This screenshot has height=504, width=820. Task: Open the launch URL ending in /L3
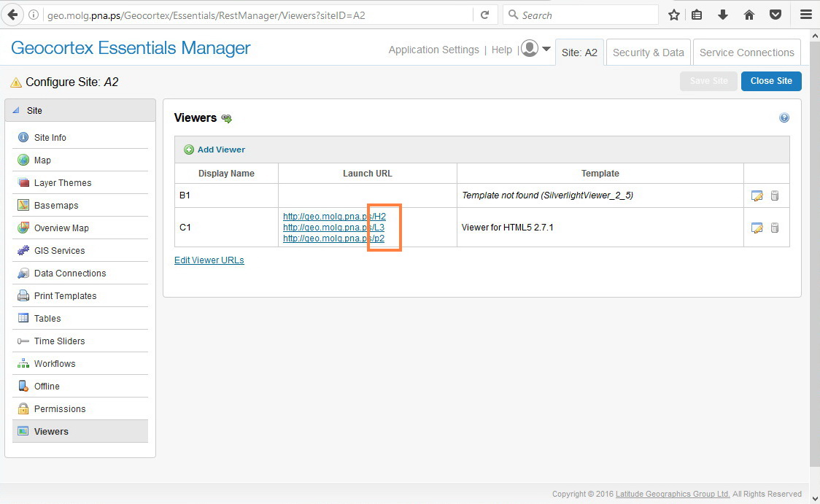tap(333, 227)
